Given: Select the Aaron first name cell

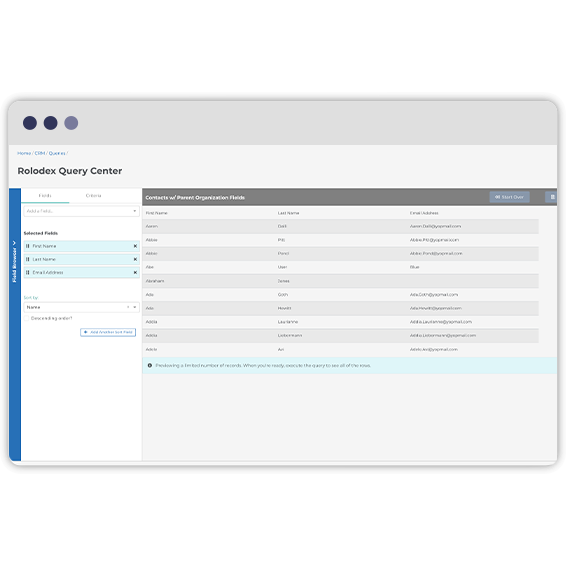Looking at the screenshot, I should pyautogui.click(x=152, y=226).
